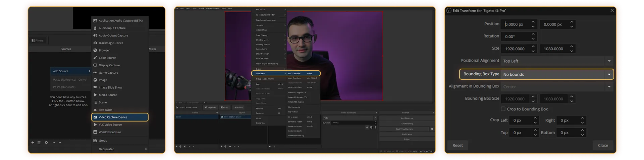
Task: Click the Color Source brush icon
Action: click(95, 58)
